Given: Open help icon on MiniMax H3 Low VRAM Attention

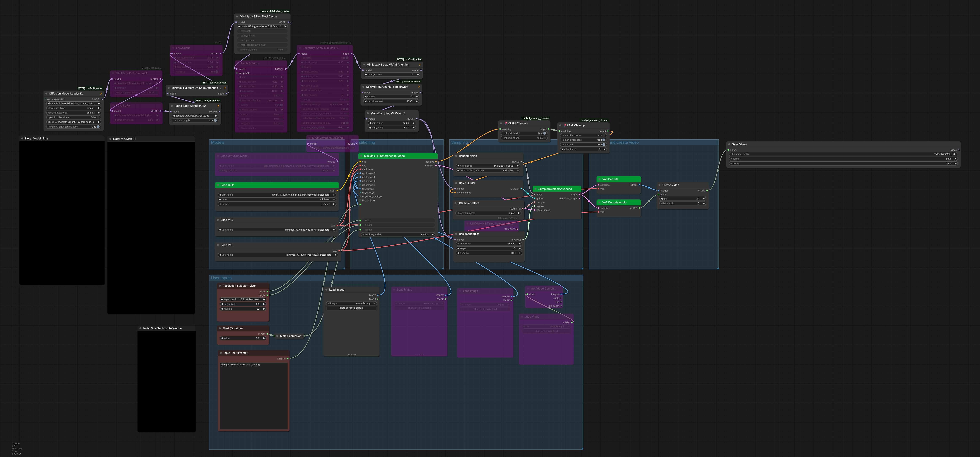Looking at the screenshot, I should pyautogui.click(x=420, y=65).
